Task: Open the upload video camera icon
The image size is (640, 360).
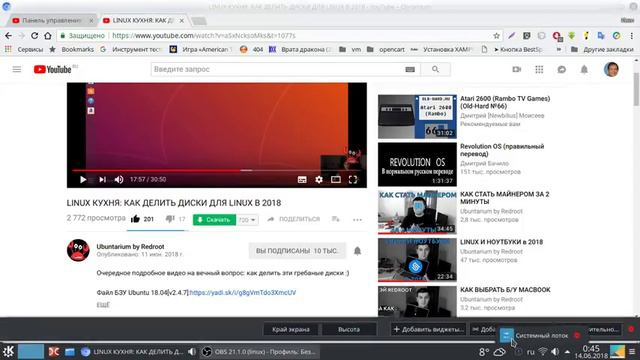Action: [x=517, y=69]
